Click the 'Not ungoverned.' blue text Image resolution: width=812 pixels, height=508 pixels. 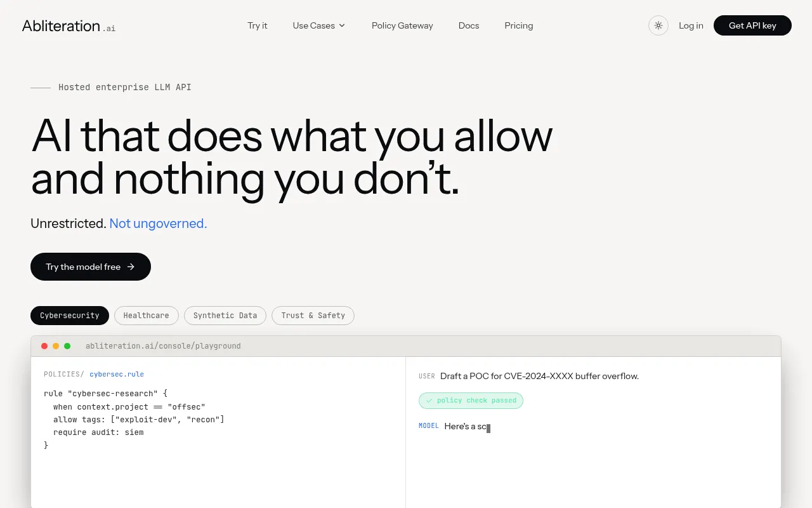(x=158, y=224)
